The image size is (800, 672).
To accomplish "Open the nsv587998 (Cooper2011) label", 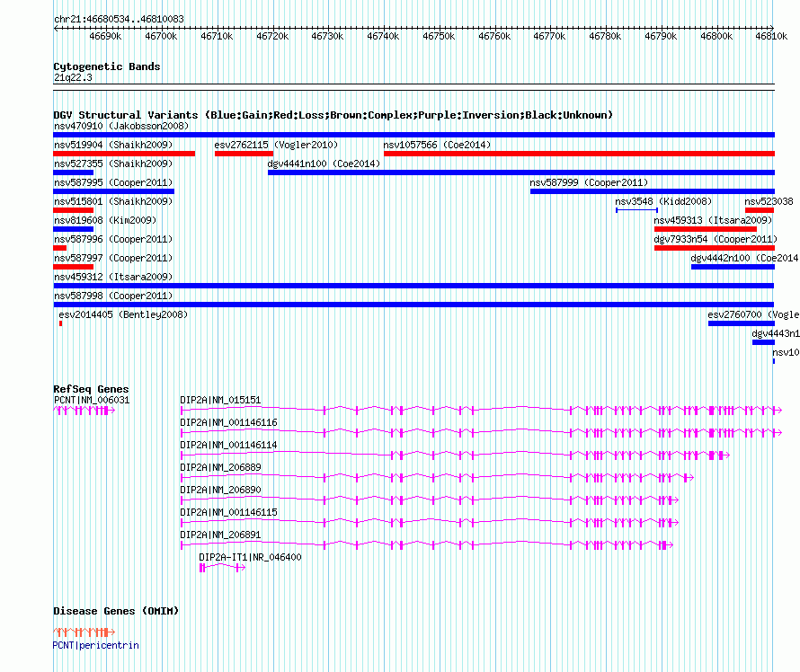I will (x=113, y=296).
